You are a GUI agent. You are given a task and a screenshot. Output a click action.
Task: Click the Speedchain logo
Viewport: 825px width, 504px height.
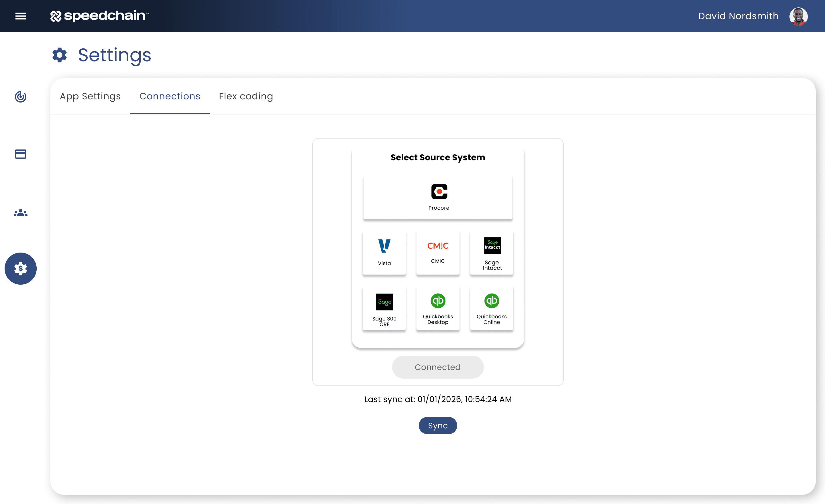point(99,16)
